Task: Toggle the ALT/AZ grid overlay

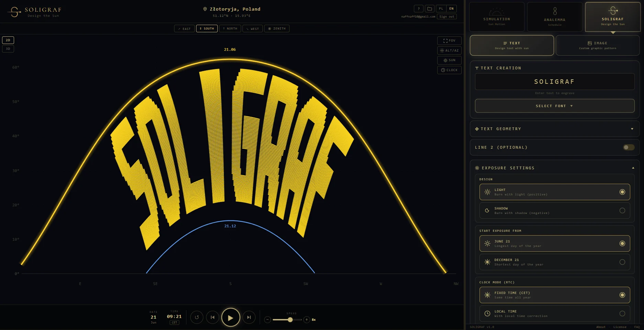Action: [x=449, y=50]
